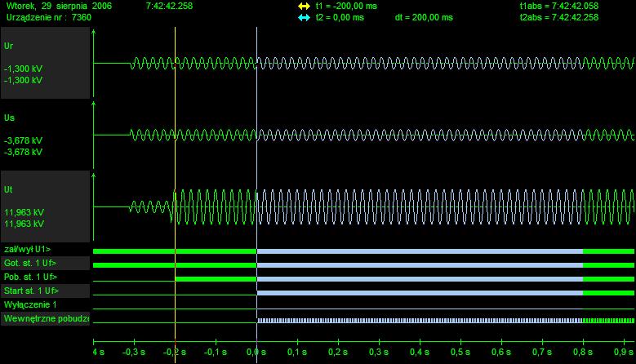The image size is (636, 364).
Task: Click the first -1,300 kV value of Ur
Action: [x=23, y=69]
